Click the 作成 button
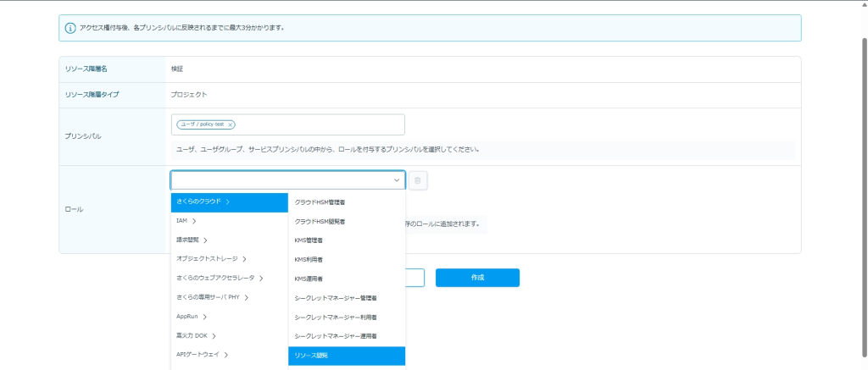The height and width of the screenshot is (370, 868). [477, 278]
